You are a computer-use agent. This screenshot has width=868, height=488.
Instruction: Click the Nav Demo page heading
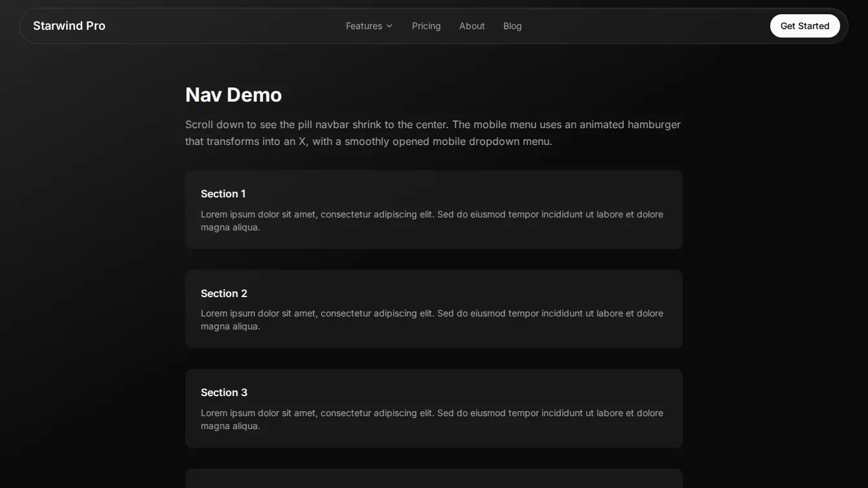[233, 94]
